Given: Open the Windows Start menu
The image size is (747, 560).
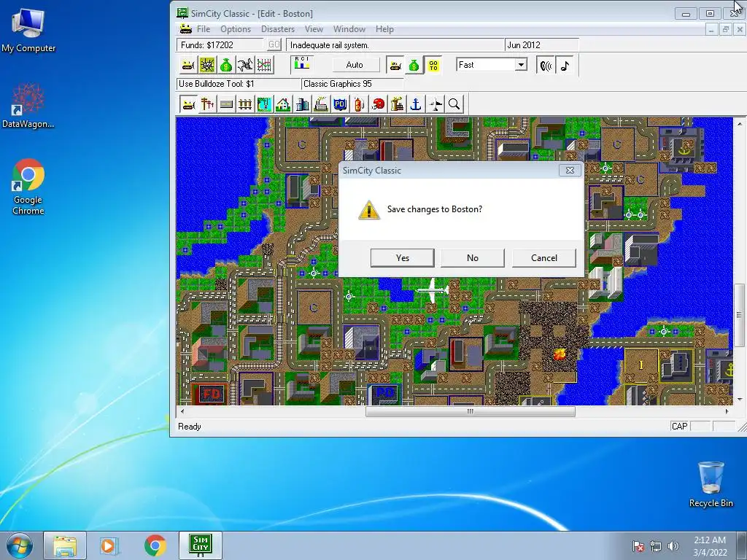Looking at the screenshot, I should (x=19, y=545).
